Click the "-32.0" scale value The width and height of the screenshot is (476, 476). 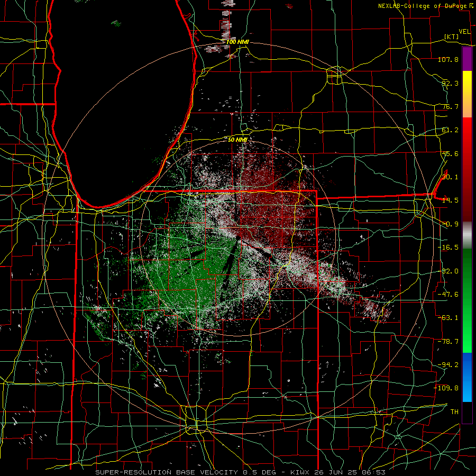[448, 271]
